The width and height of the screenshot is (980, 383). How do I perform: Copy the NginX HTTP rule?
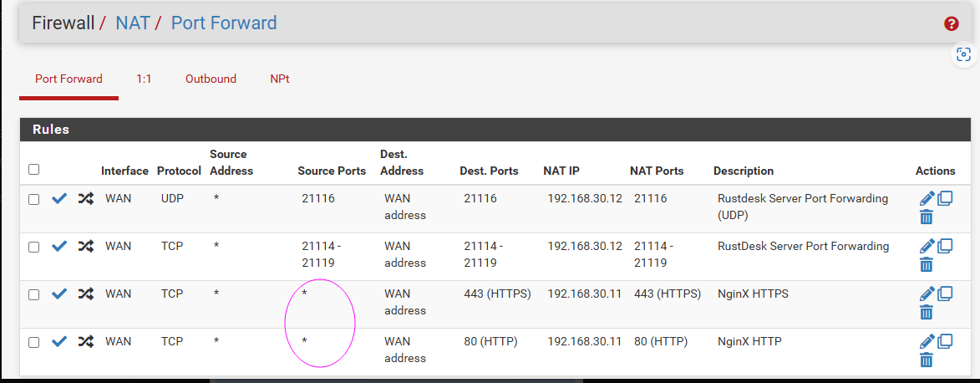[x=944, y=342]
